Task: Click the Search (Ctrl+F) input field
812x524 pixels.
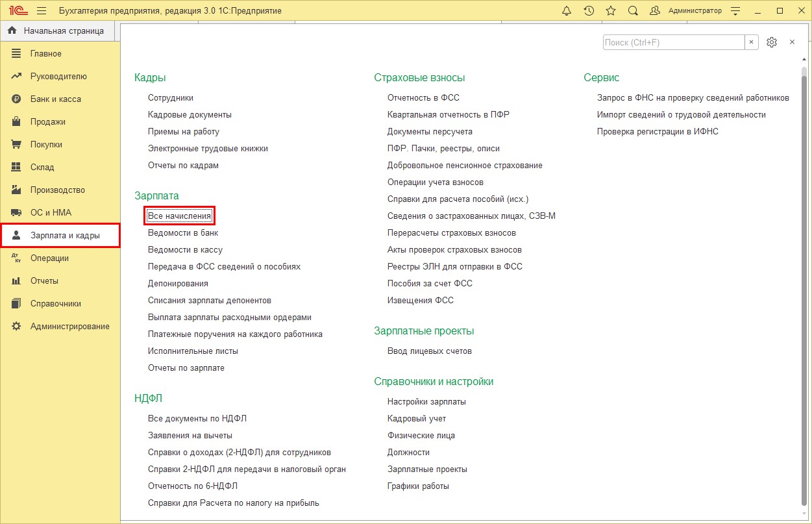Action: coord(674,42)
